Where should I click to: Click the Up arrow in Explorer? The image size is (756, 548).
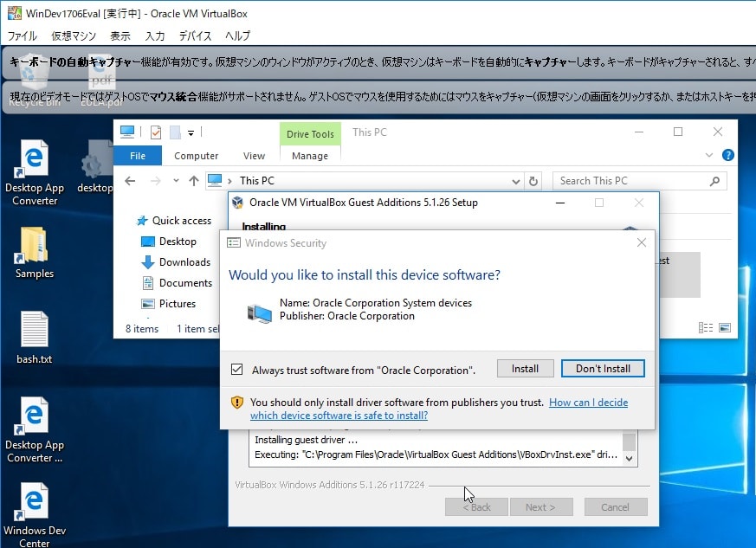pyautogui.click(x=194, y=181)
